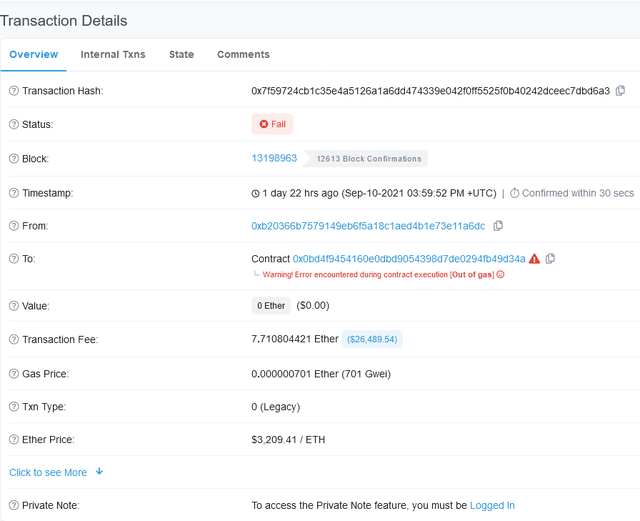
Task: Open the Comments tab
Action: [x=243, y=54]
